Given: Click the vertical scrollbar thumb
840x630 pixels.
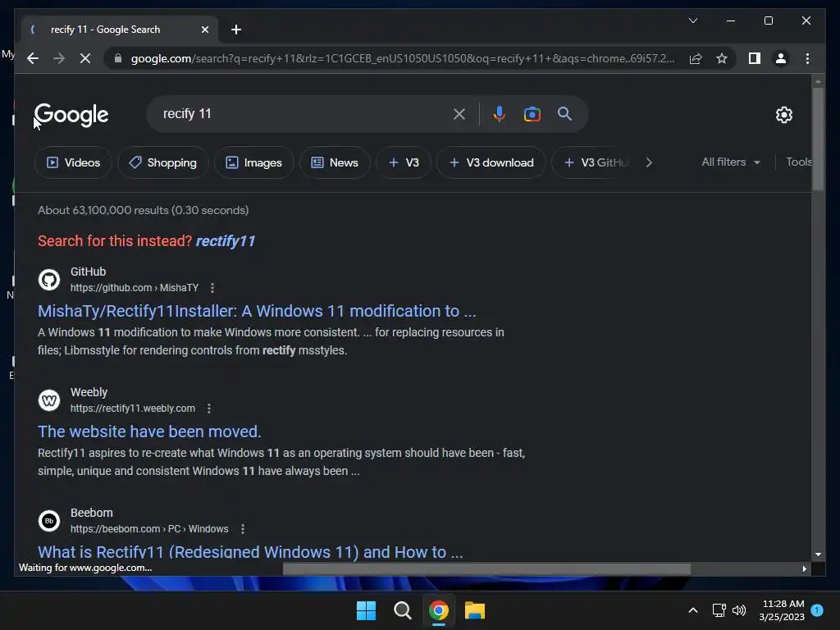Looking at the screenshot, I should click(818, 139).
